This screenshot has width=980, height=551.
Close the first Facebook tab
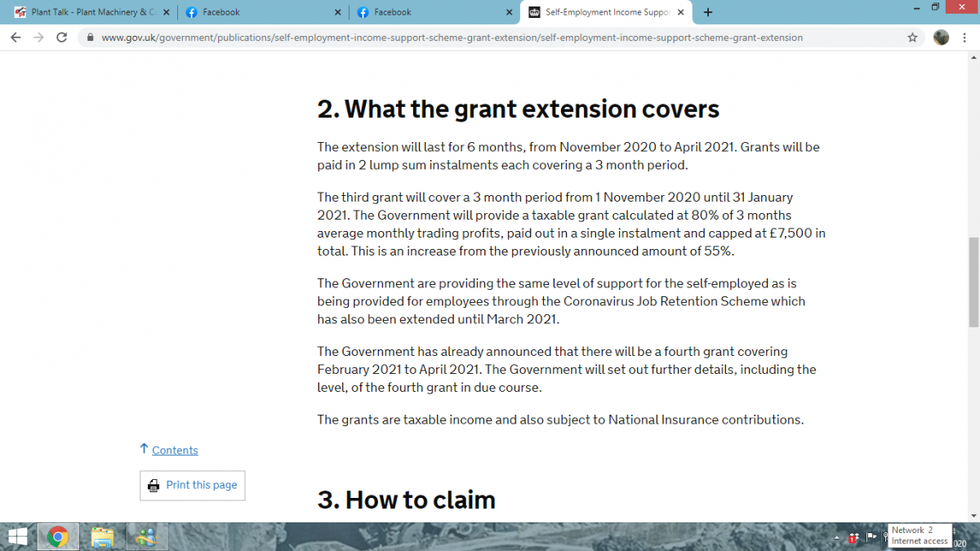(337, 12)
